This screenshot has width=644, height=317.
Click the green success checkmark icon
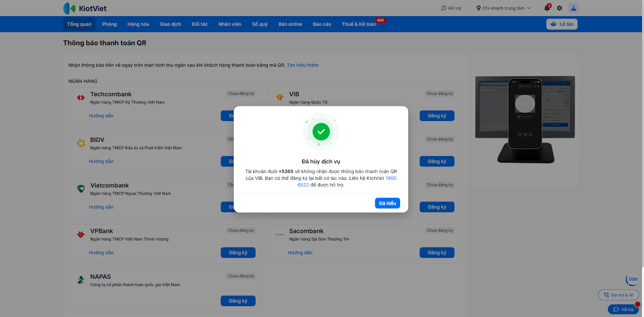coord(321,132)
